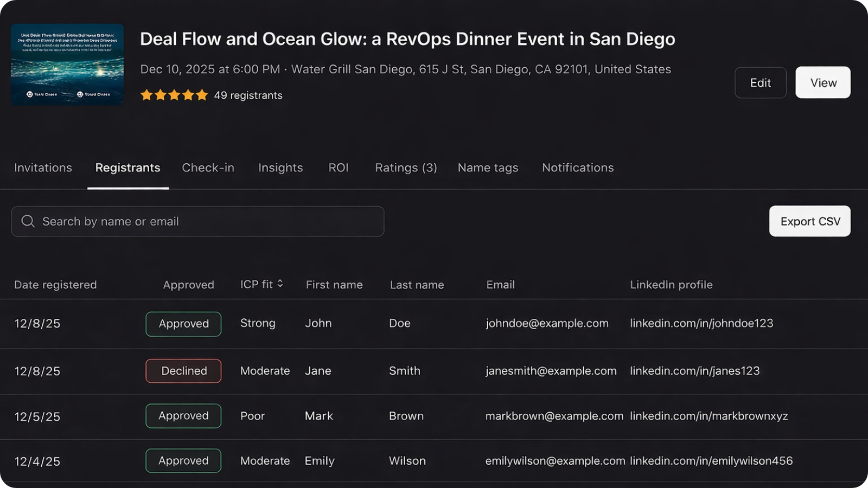Switch to the Check-in tab

click(208, 168)
